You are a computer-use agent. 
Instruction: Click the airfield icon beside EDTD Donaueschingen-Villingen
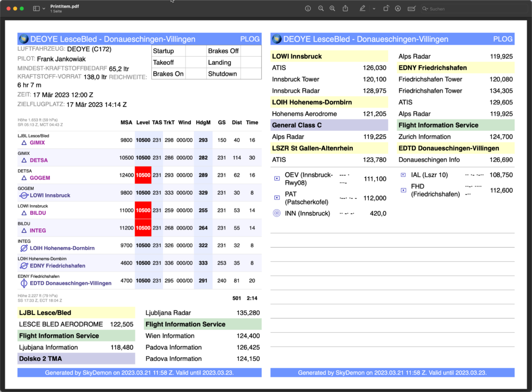coord(24,283)
